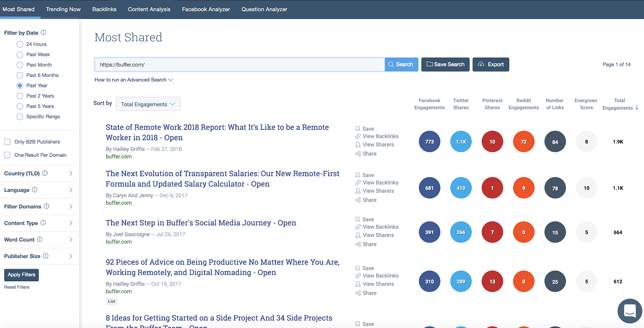Click the sort arrow beside Total Engagements column

(637, 107)
